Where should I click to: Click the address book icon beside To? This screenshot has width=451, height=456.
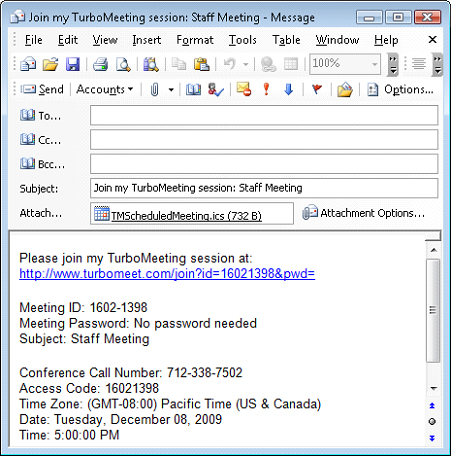coord(27,115)
